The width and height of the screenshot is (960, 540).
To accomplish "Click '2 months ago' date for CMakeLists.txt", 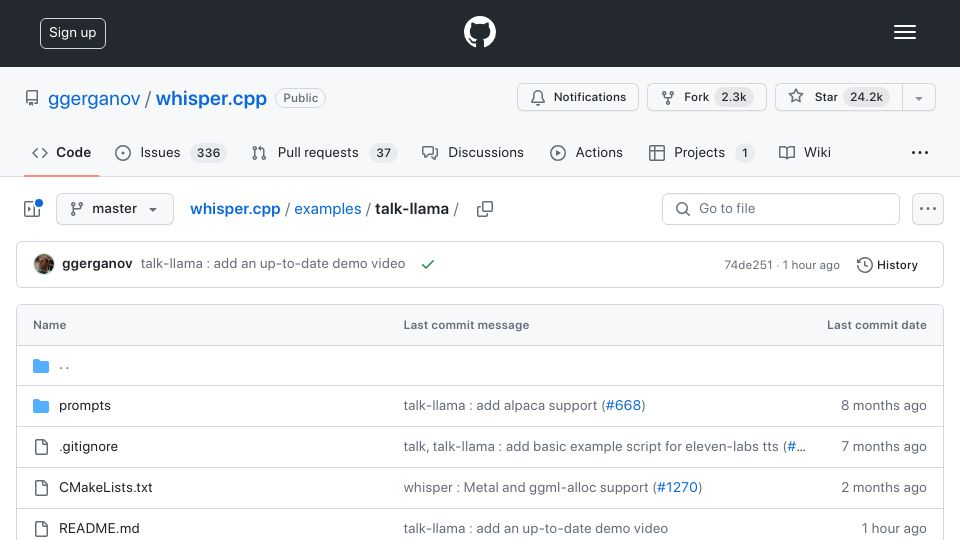I will (883, 487).
